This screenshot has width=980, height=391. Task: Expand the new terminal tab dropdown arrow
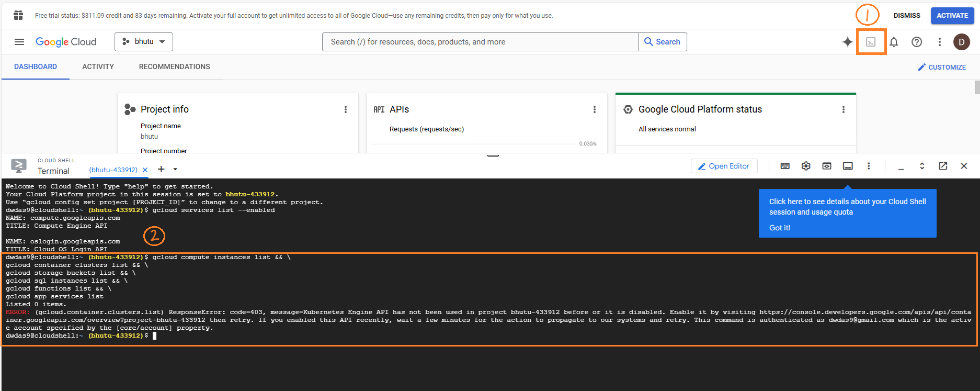coord(175,169)
